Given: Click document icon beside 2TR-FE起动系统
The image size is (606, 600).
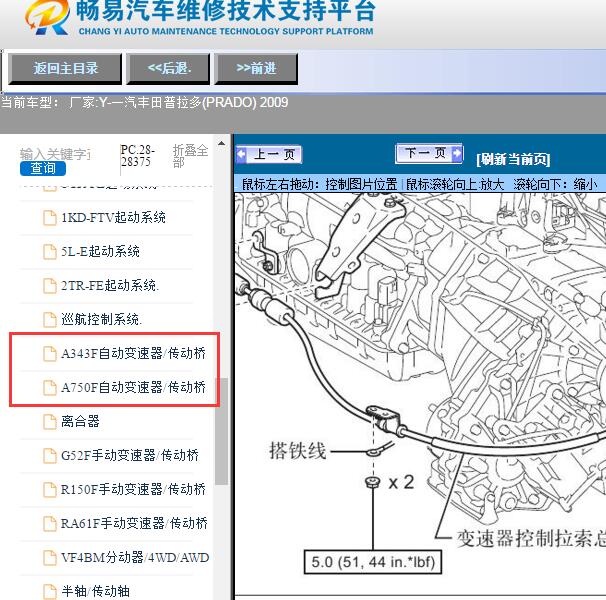Looking at the screenshot, I should (49, 285).
